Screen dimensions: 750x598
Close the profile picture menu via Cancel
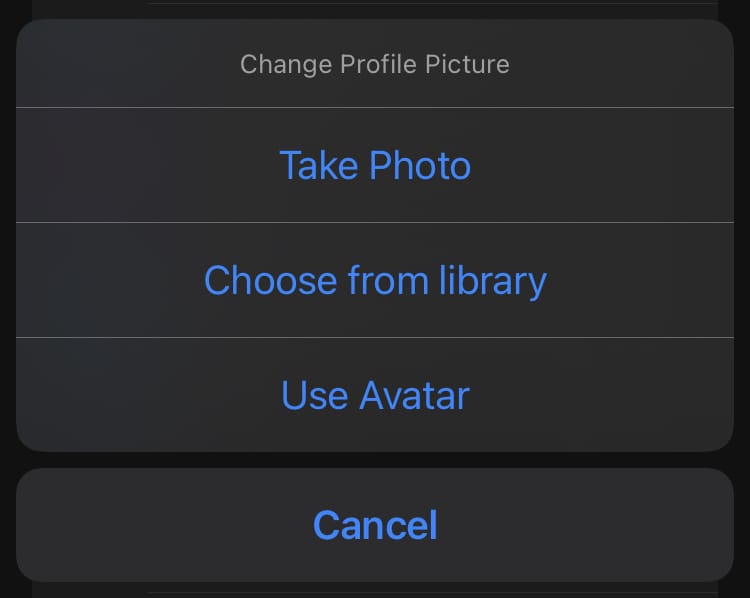tap(375, 525)
